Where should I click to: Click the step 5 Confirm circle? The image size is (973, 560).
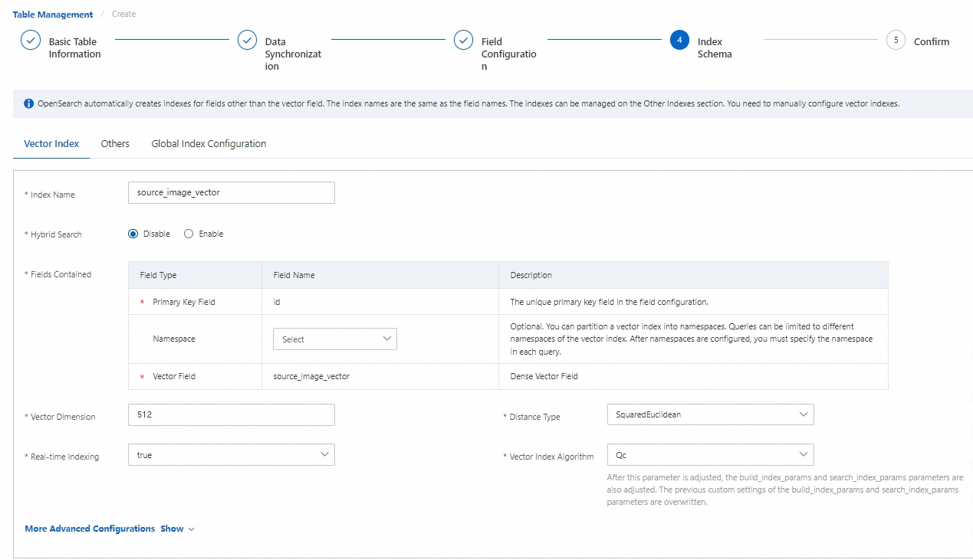pos(896,41)
